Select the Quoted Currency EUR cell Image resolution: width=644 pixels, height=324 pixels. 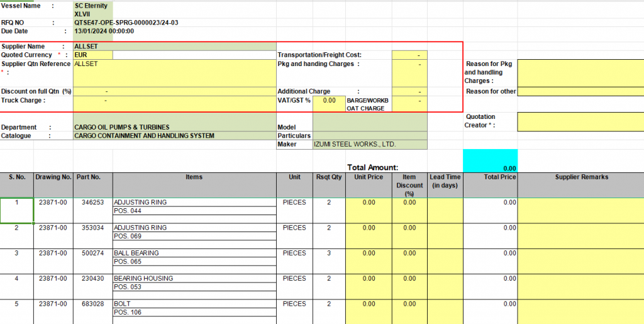tap(93, 55)
